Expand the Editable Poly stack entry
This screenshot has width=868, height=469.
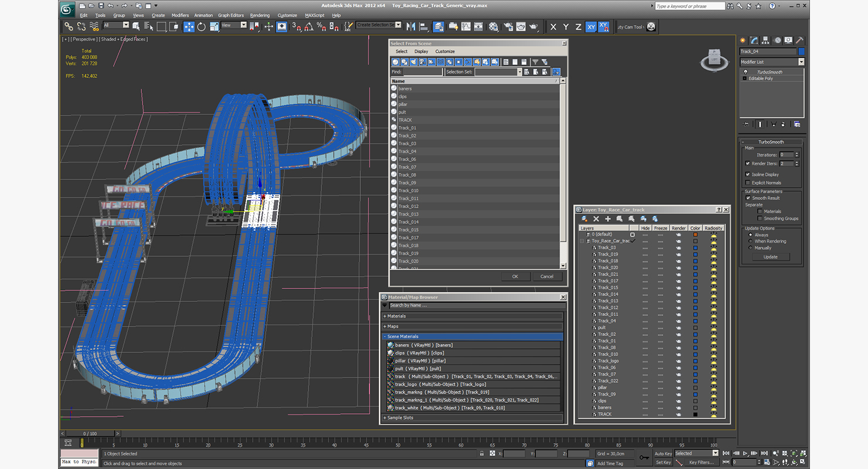coord(745,79)
